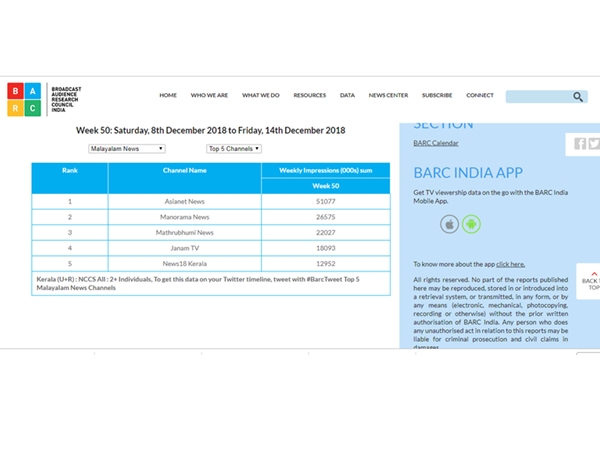Open the CONNECT menu item

479,96
